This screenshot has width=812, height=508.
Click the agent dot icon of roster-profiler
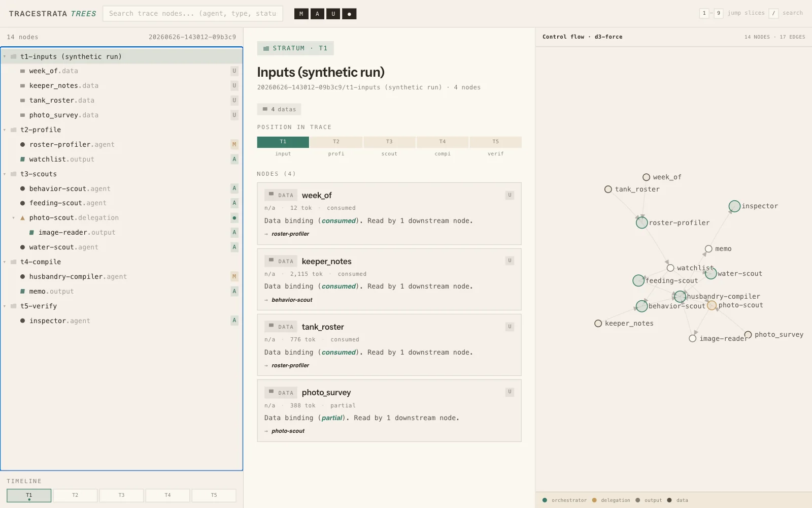[22, 144]
